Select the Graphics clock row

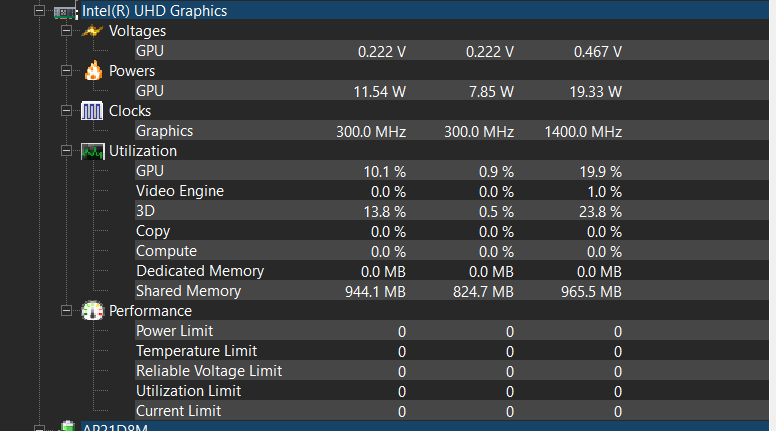click(452, 131)
